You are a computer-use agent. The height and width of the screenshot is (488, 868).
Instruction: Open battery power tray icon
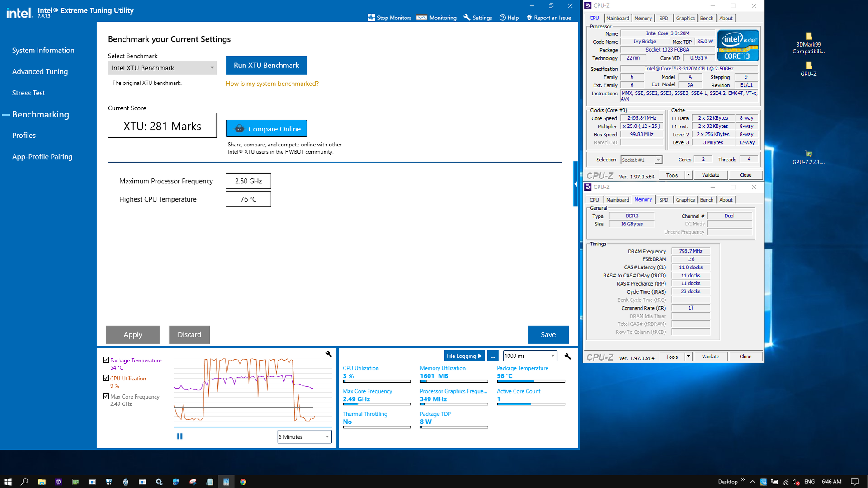coord(774,482)
